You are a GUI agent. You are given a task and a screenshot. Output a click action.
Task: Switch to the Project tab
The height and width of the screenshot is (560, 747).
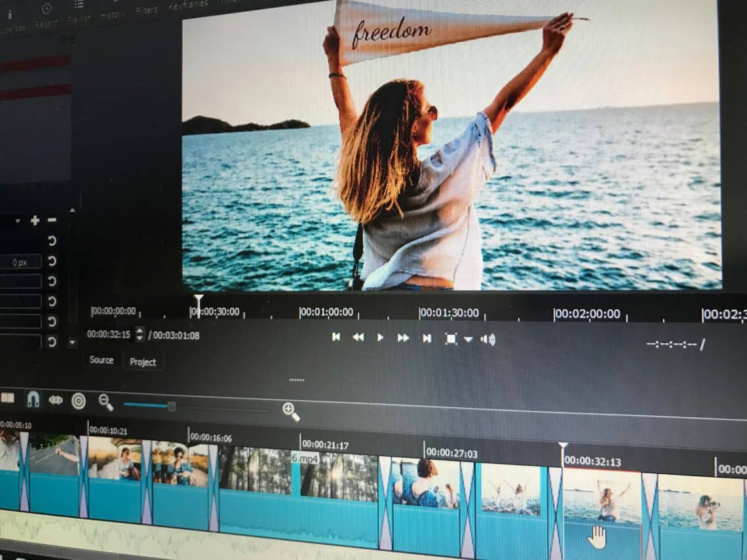click(143, 362)
